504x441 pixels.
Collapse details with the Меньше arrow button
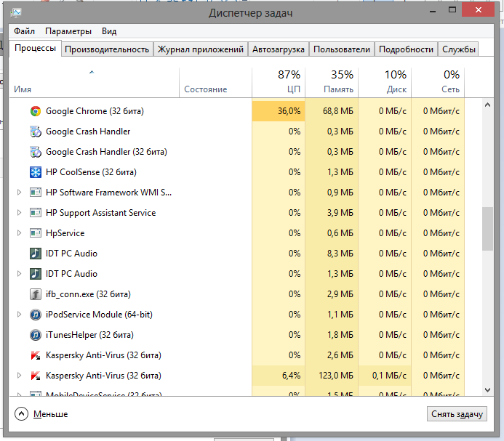pos(22,413)
